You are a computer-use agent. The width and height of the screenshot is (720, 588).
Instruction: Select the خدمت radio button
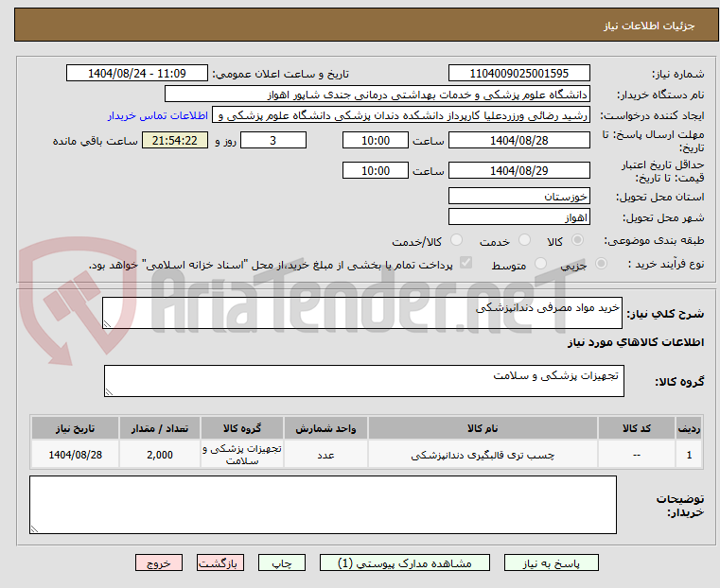[524, 240]
